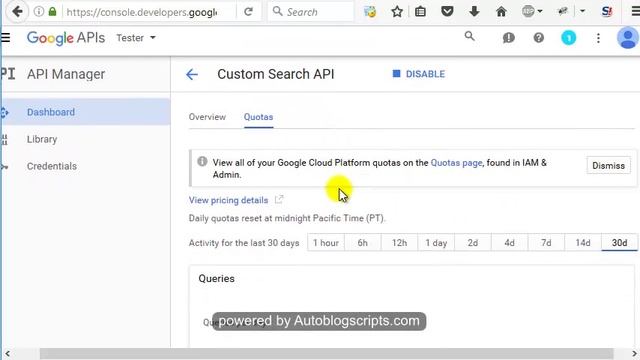Image resolution: width=640 pixels, height=360 pixels.
Task: Open the feedback speech bubble icon
Action: [508, 38]
